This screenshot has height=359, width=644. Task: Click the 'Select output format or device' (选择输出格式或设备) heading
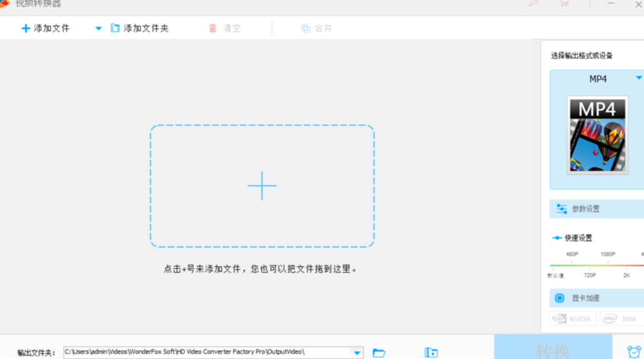click(582, 56)
